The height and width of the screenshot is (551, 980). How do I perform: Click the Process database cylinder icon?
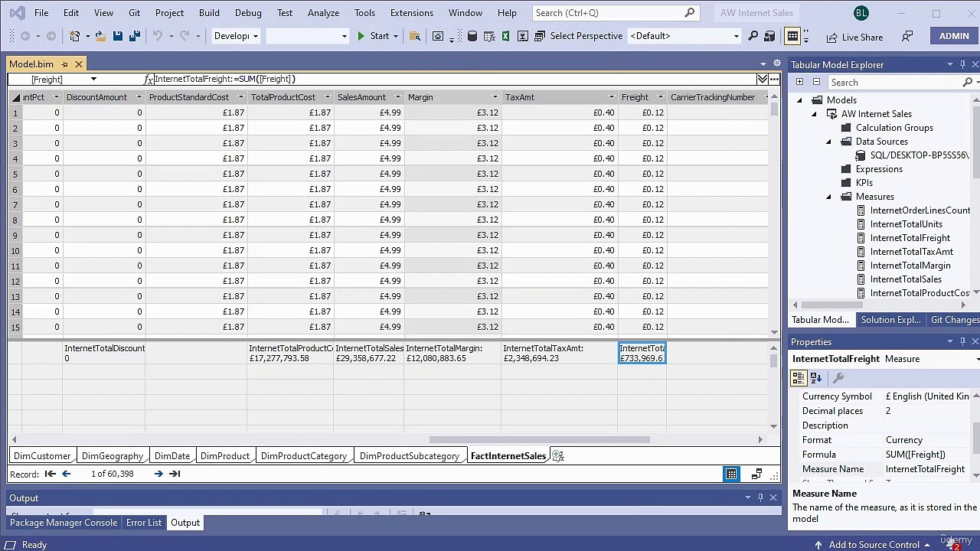pos(472,36)
